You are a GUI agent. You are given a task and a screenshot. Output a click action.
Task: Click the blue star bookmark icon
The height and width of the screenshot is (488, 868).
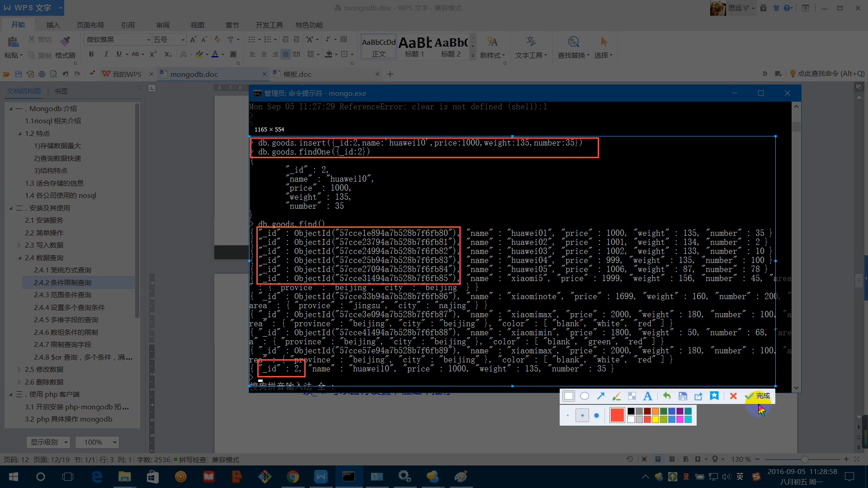[x=714, y=396]
